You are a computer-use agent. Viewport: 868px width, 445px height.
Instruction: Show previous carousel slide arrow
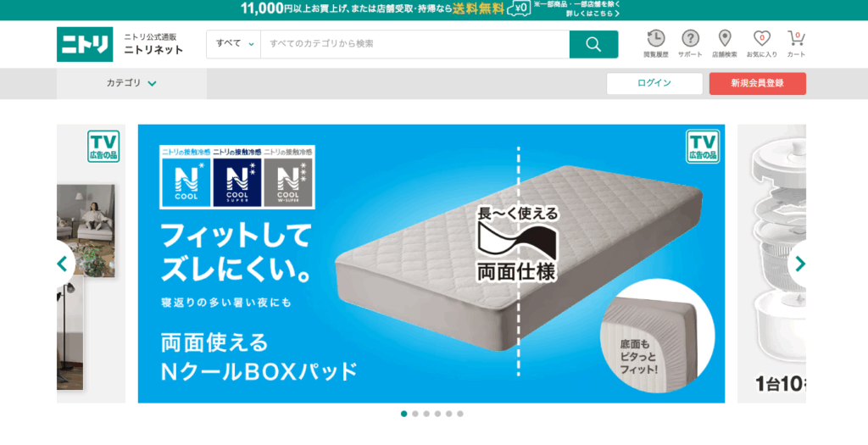point(63,264)
